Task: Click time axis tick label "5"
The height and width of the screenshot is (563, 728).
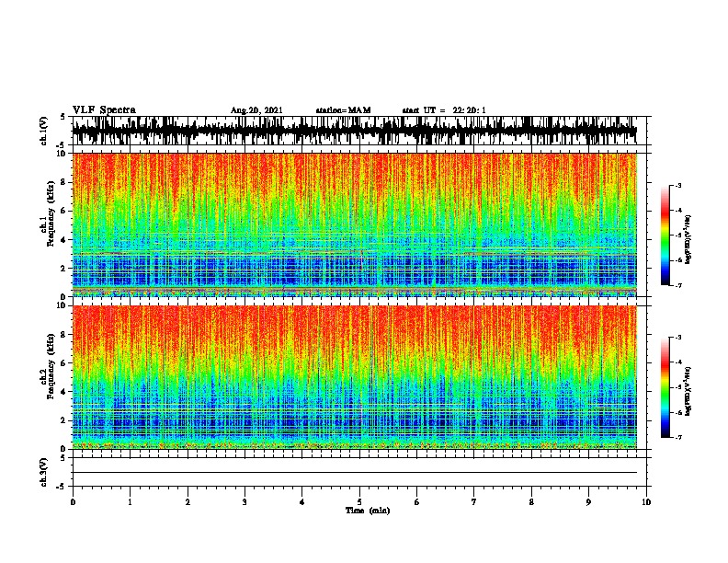Action: [359, 502]
